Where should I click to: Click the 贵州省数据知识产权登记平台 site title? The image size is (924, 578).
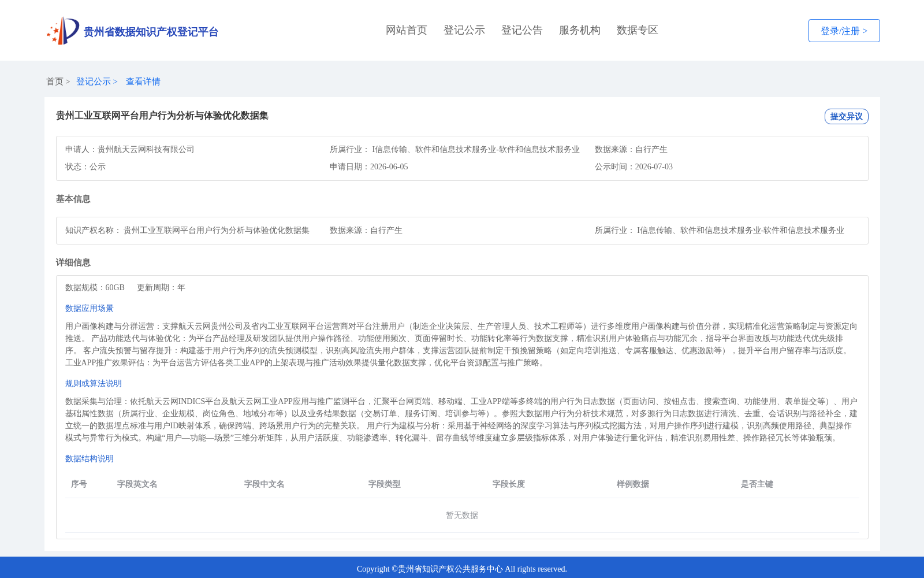click(x=151, y=32)
